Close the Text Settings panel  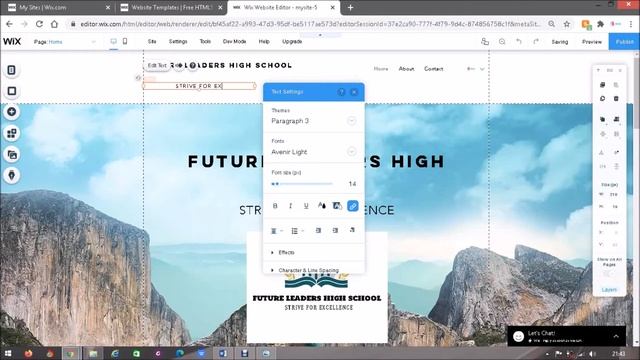[354, 92]
